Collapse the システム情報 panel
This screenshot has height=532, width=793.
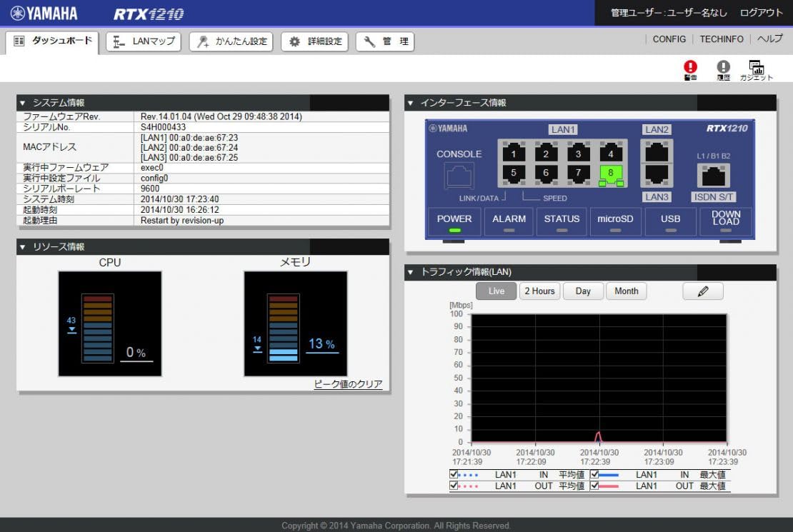click(x=22, y=103)
